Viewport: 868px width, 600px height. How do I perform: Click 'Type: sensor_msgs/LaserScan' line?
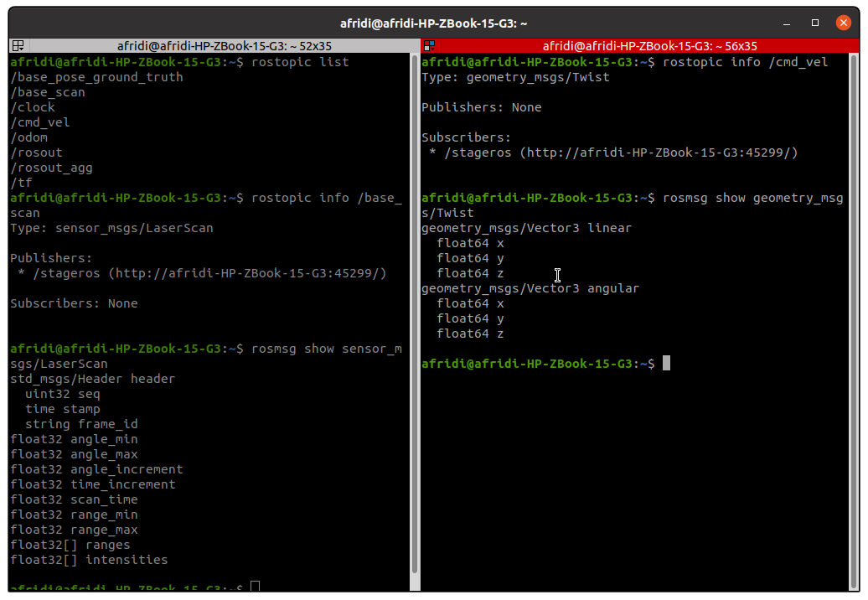(x=111, y=227)
